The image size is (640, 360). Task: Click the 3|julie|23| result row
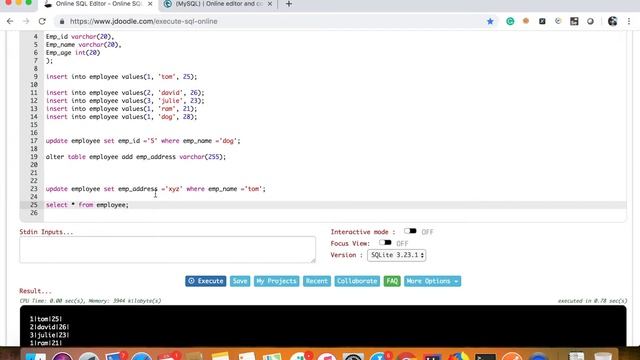coord(49,335)
